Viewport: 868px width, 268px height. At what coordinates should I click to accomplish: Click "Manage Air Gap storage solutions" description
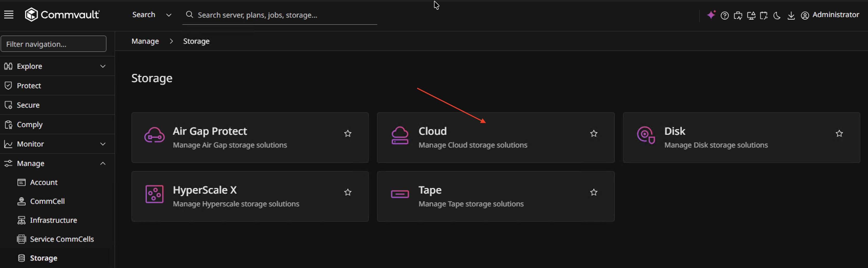click(230, 145)
